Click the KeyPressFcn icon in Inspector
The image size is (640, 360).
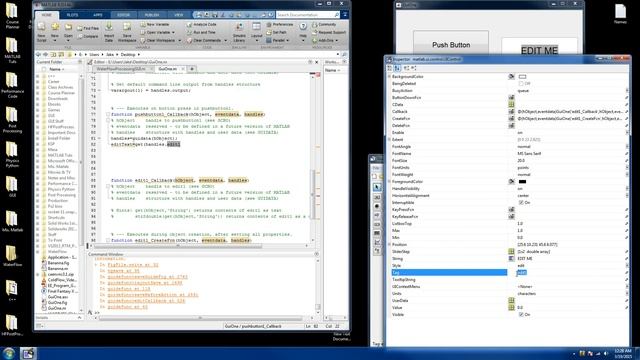coord(511,209)
